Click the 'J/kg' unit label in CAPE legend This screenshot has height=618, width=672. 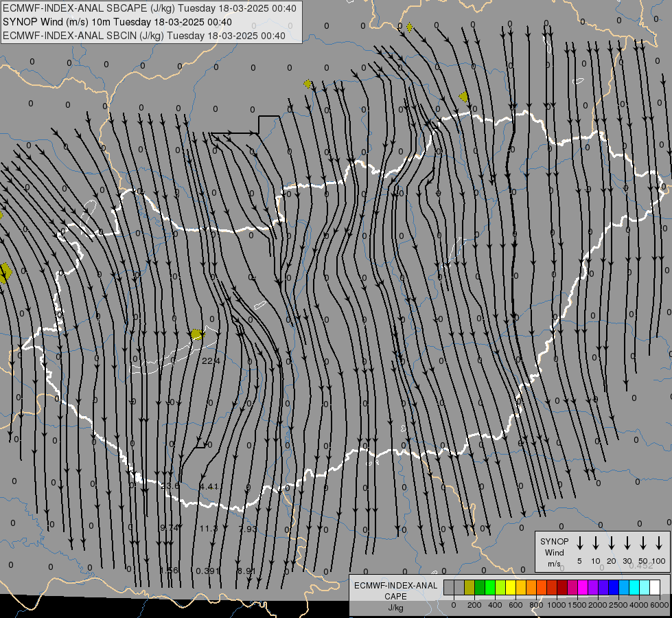pos(395,608)
